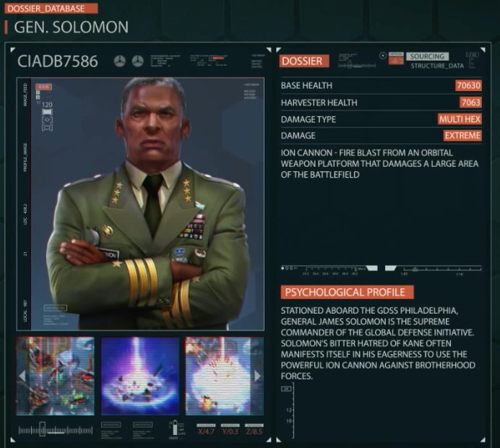
Task: Open the DOSSIER tab
Action: pos(304,61)
